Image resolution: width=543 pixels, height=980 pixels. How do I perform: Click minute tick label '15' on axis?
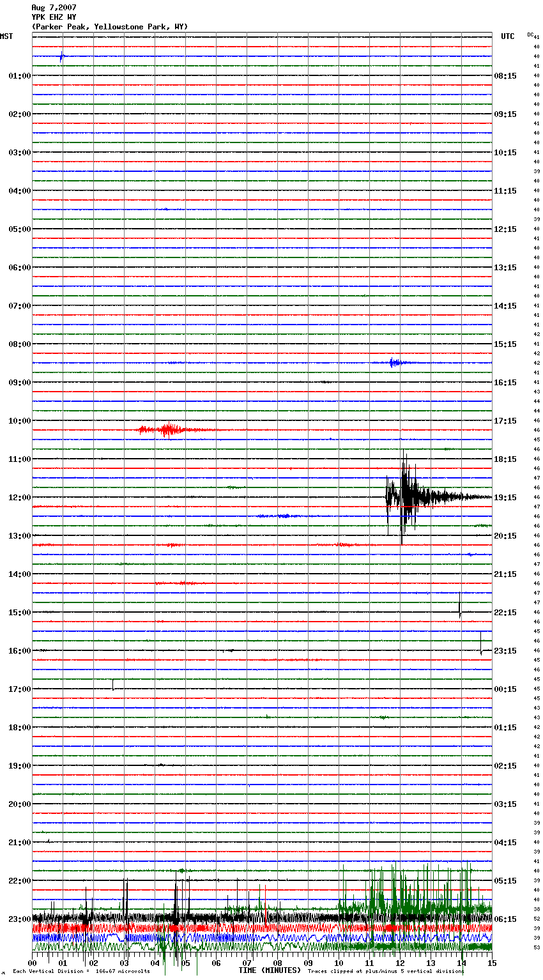tap(492, 963)
